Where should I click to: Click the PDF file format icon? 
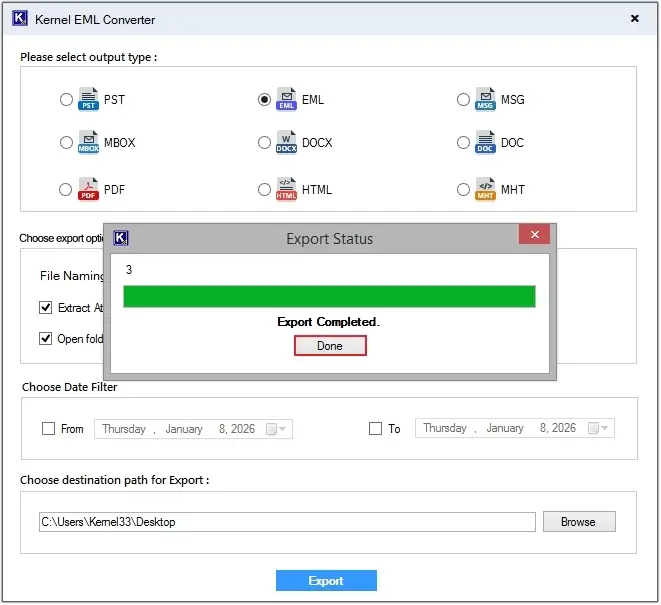pos(89,189)
